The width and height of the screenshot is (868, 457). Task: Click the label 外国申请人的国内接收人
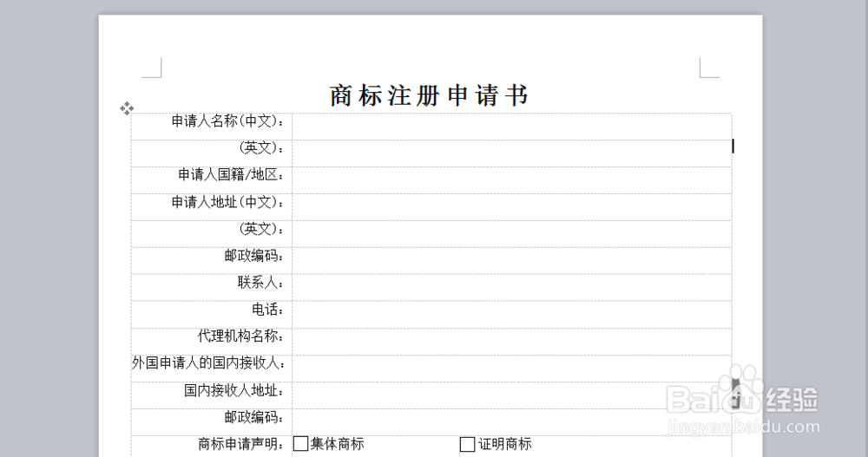pos(208,363)
